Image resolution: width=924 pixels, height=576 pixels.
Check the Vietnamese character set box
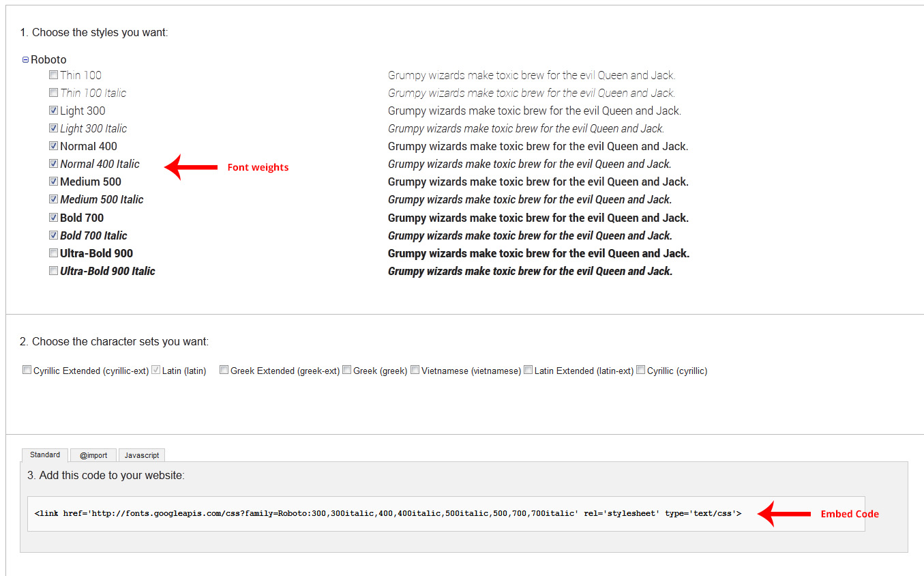[415, 370]
